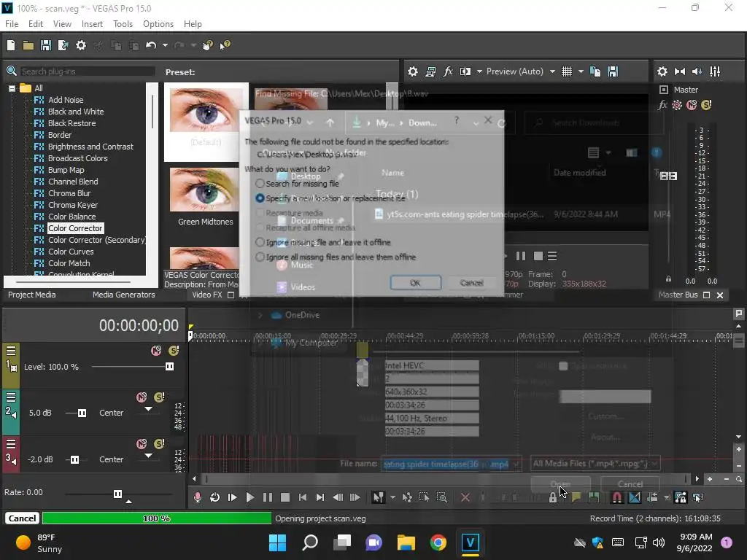This screenshot has width=747, height=560.
Task: Open the Options menu
Action: (x=158, y=24)
